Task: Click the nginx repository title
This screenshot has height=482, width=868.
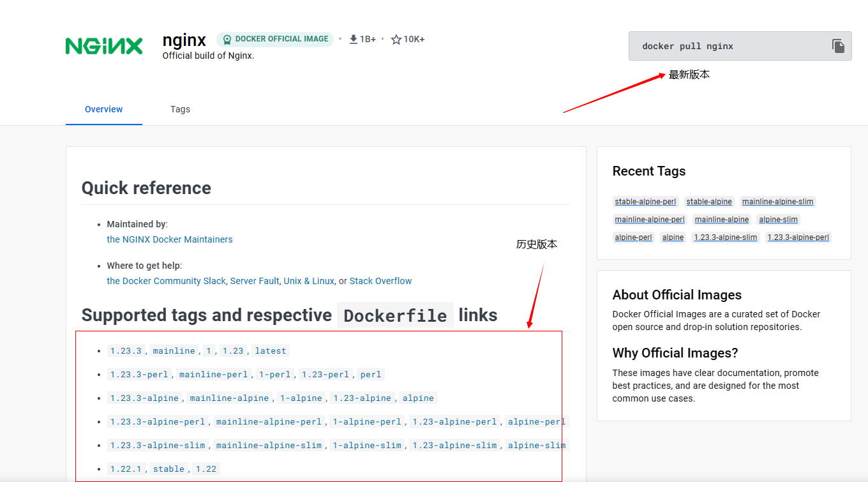Action: 184,40
